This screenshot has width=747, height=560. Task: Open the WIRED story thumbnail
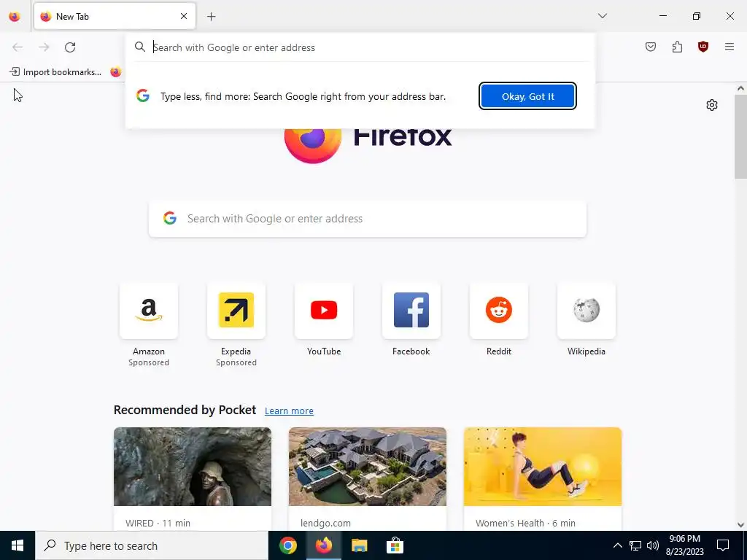coord(193,467)
